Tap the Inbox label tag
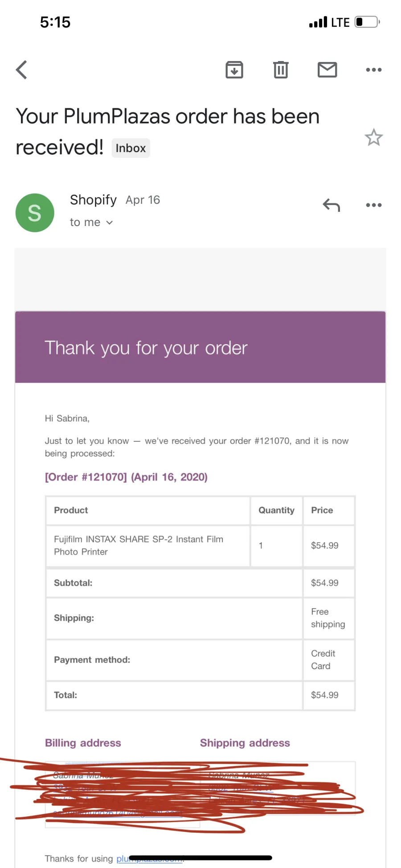This screenshot has width=401, height=868. coord(131,148)
